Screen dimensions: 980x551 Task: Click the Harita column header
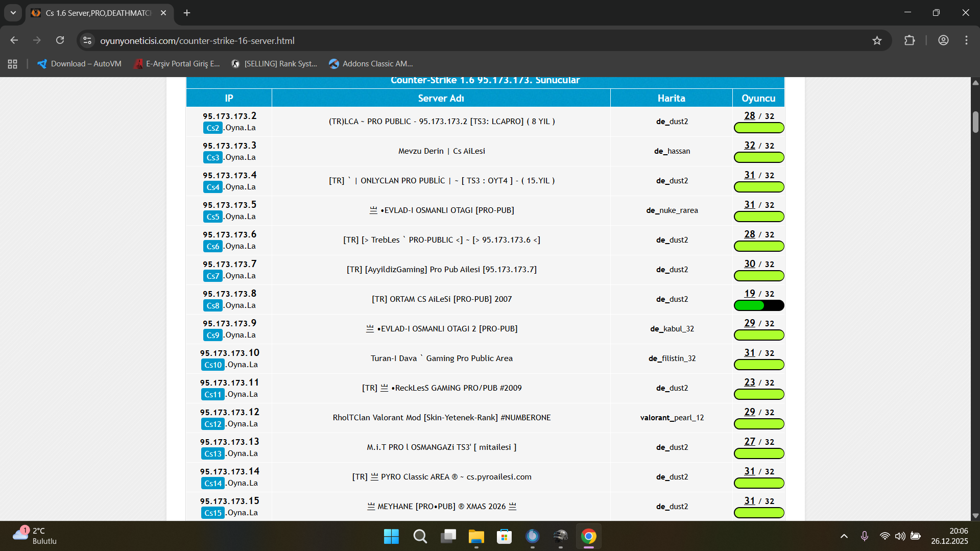point(672,98)
